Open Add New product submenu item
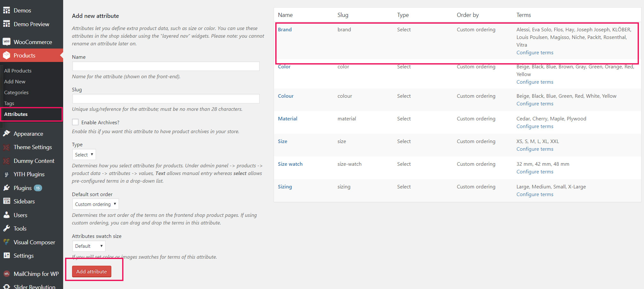Screen dimensions: 644x289 pyautogui.click(x=15, y=81)
